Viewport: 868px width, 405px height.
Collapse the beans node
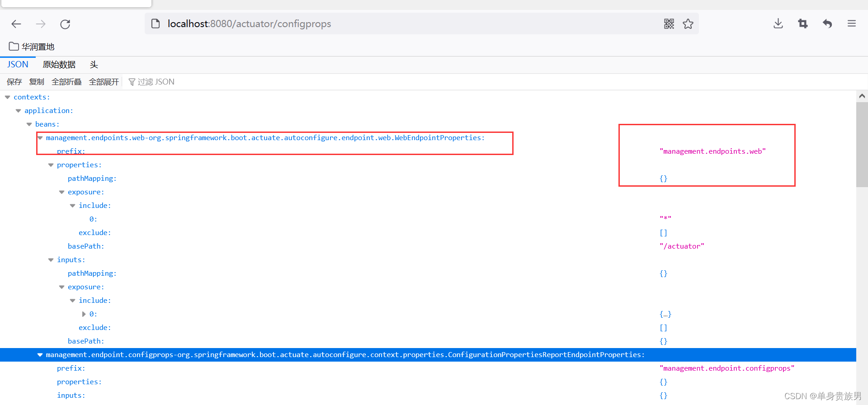[x=29, y=124]
